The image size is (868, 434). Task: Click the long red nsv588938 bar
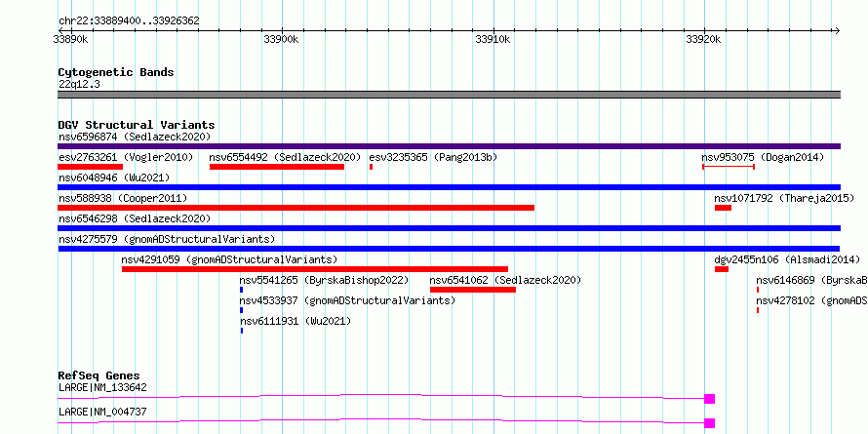click(x=296, y=208)
